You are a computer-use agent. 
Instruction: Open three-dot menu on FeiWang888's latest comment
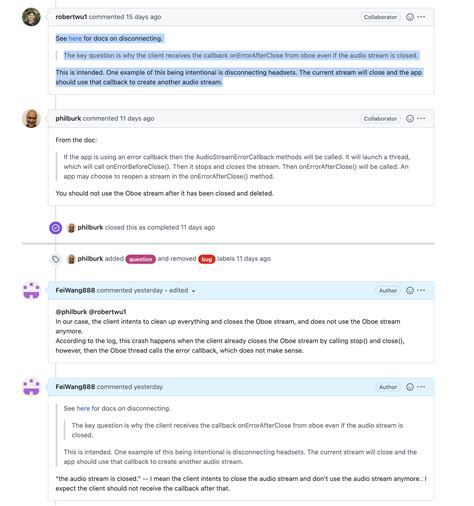(x=421, y=387)
